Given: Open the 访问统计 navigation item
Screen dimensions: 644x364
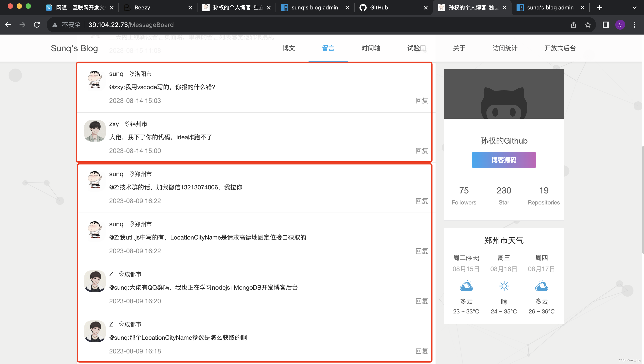Looking at the screenshot, I should pyautogui.click(x=505, y=48).
